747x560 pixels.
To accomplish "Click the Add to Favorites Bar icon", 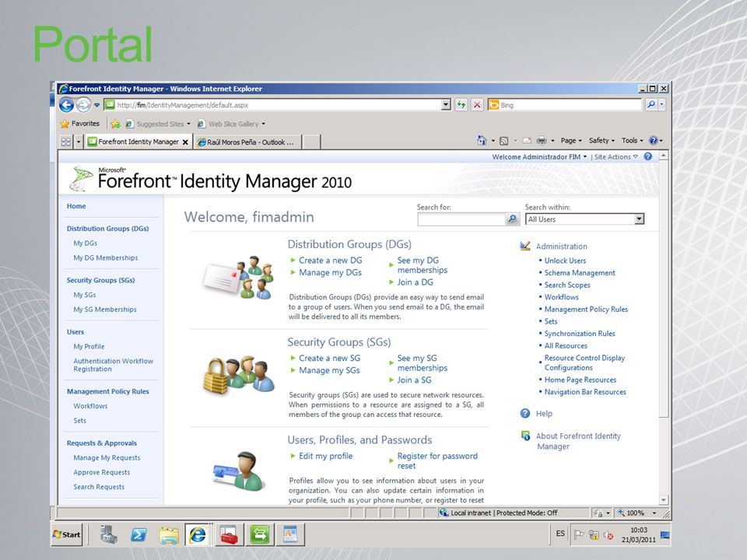I will (115, 124).
